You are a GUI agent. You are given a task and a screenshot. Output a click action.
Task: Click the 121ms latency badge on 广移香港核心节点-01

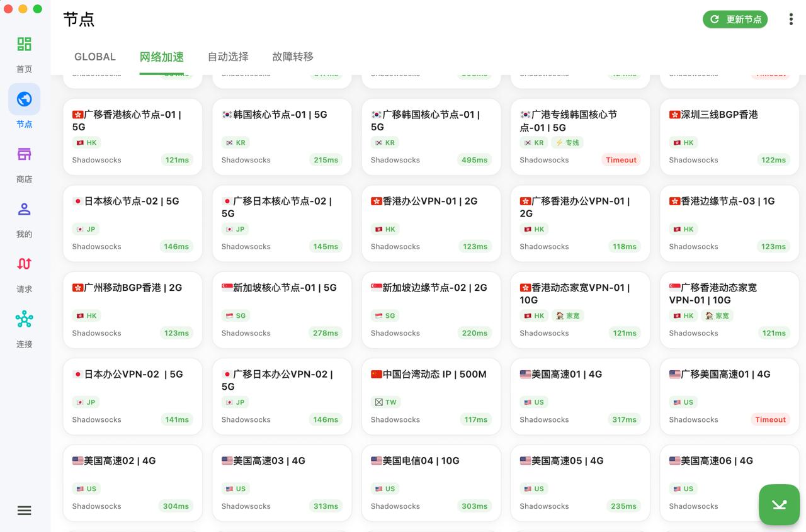coord(177,160)
